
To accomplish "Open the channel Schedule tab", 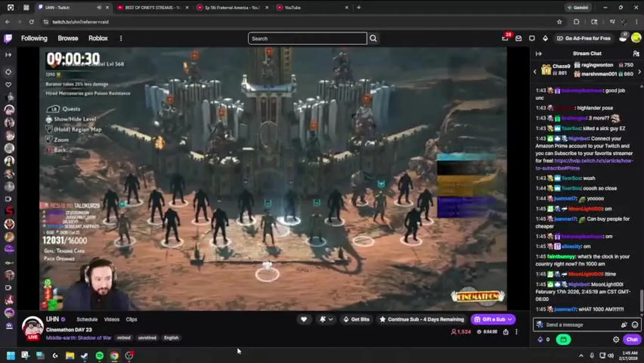I will [87, 319].
